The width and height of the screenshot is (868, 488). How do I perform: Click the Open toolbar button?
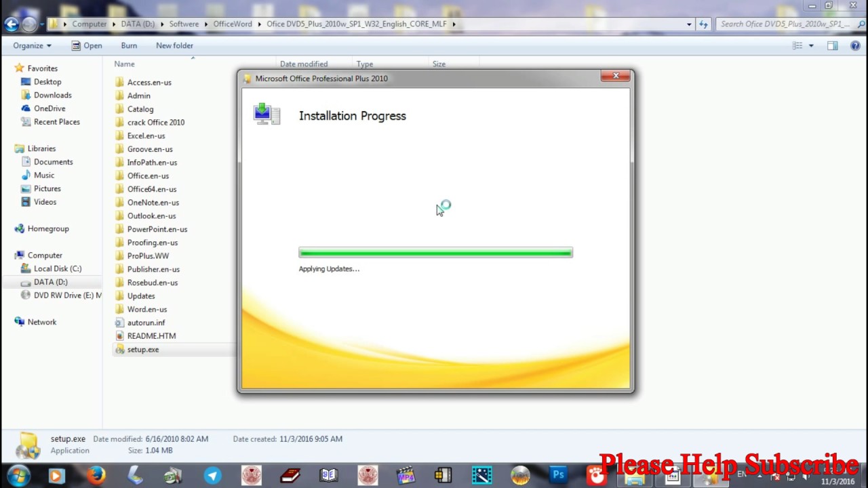(x=87, y=45)
